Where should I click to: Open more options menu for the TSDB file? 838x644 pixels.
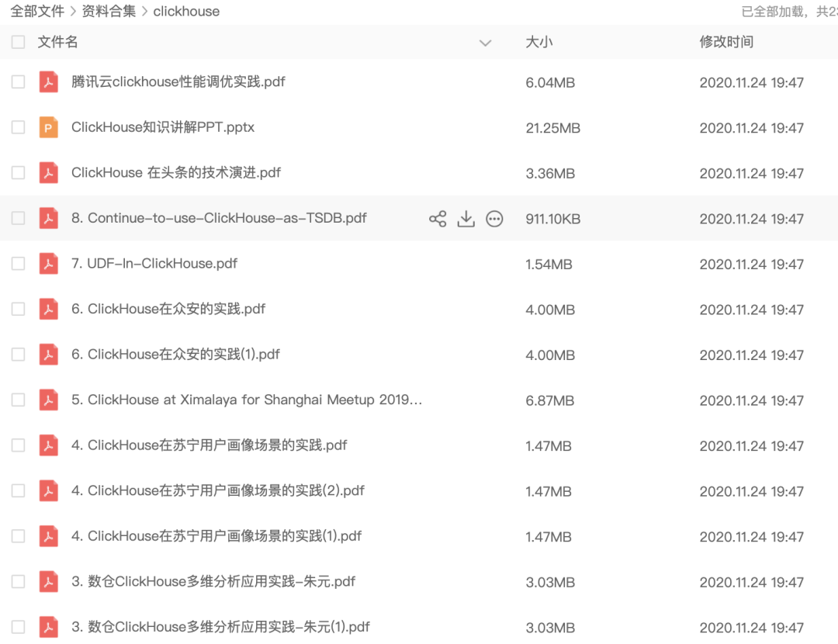click(494, 218)
